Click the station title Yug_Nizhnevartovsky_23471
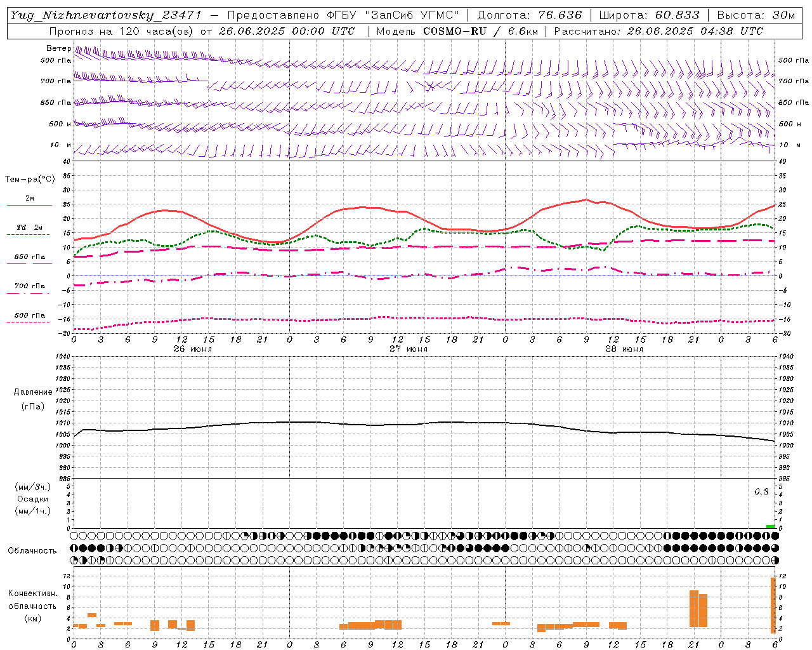Viewport: 812px width, 650px height. (106, 15)
